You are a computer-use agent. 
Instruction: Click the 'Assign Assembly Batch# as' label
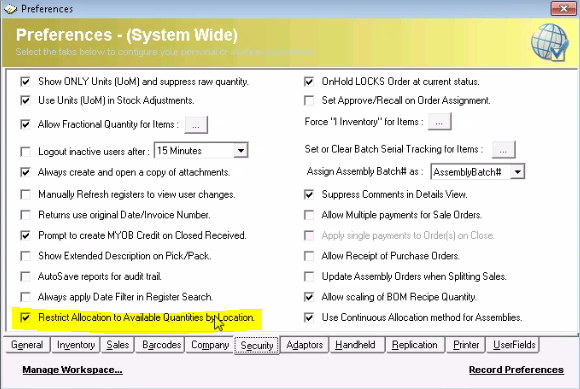[x=365, y=172]
